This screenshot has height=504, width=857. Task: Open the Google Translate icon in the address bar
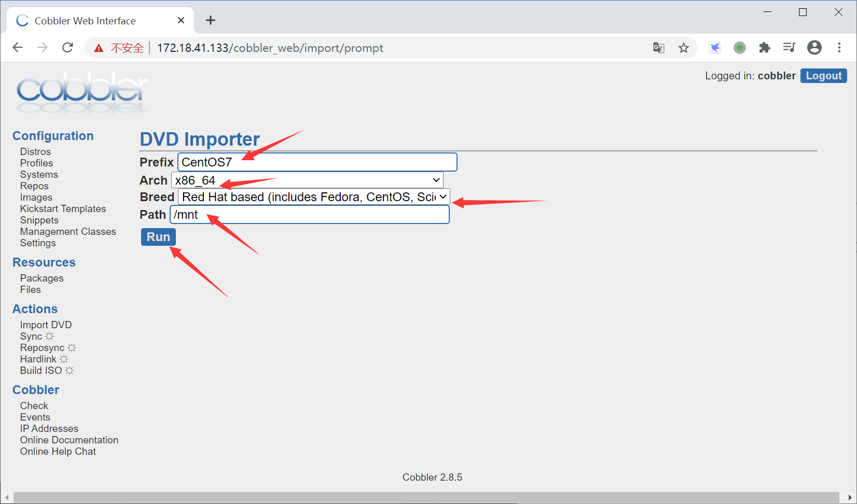coord(659,48)
